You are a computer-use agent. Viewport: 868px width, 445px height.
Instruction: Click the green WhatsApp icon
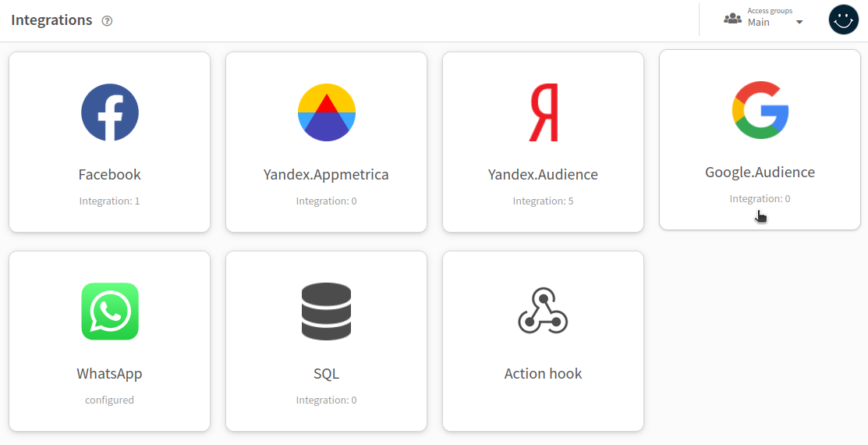(110, 311)
